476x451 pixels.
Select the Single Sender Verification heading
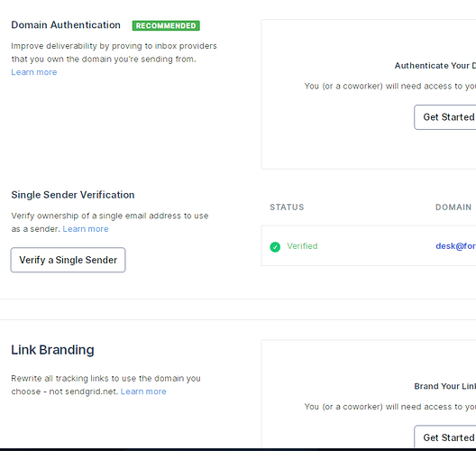tap(73, 195)
